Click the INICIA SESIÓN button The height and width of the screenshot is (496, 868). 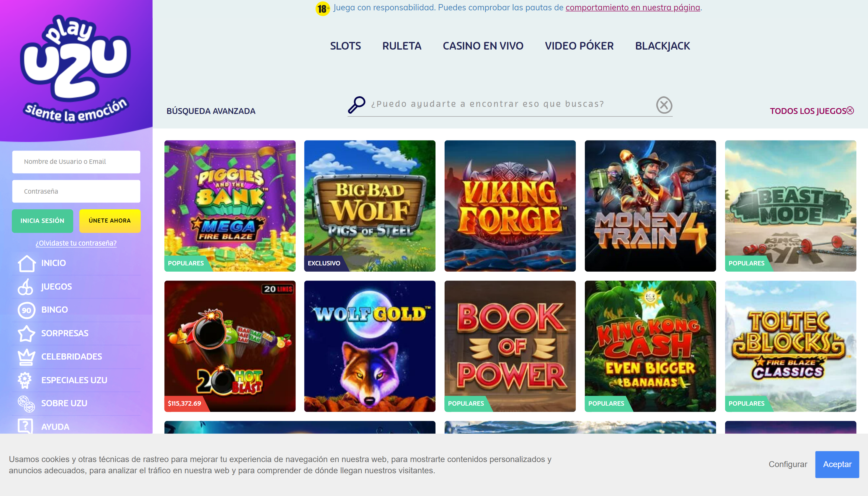pyautogui.click(x=42, y=221)
